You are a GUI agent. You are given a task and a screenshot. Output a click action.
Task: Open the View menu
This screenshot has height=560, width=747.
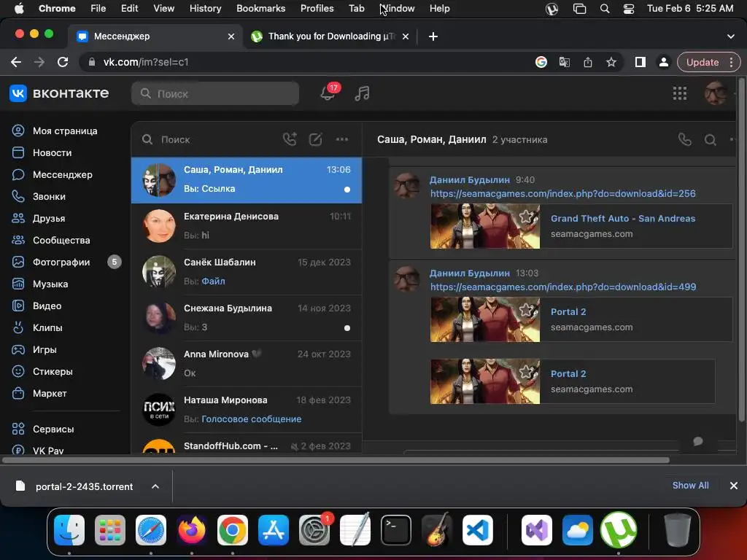[163, 8]
